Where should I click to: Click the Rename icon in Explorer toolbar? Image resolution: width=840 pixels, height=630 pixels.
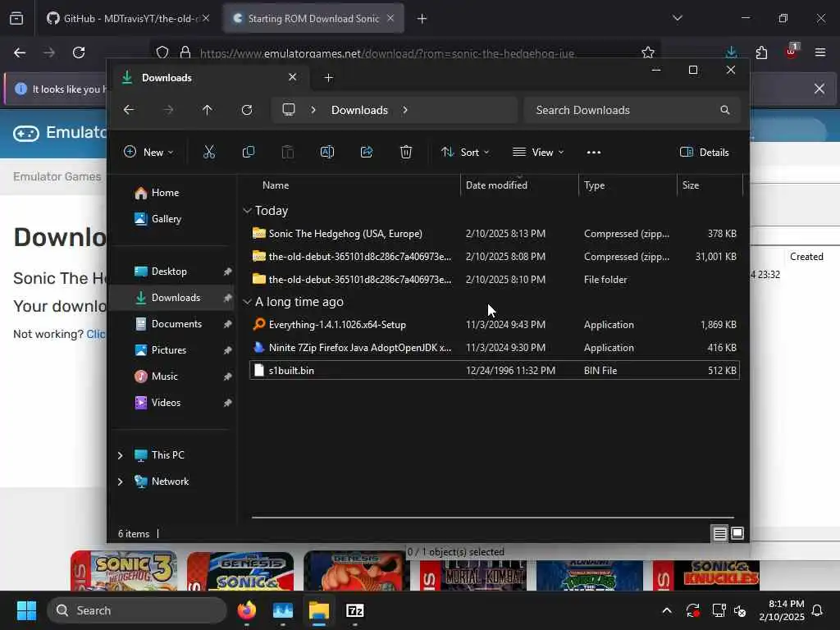[x=326, y=152]
